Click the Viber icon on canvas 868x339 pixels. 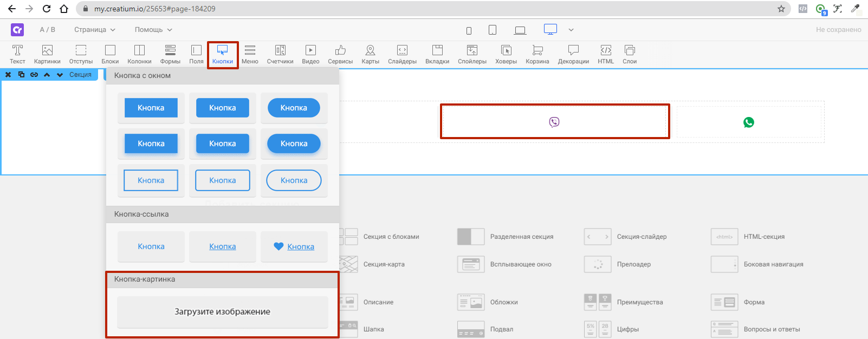click(554, 122)
